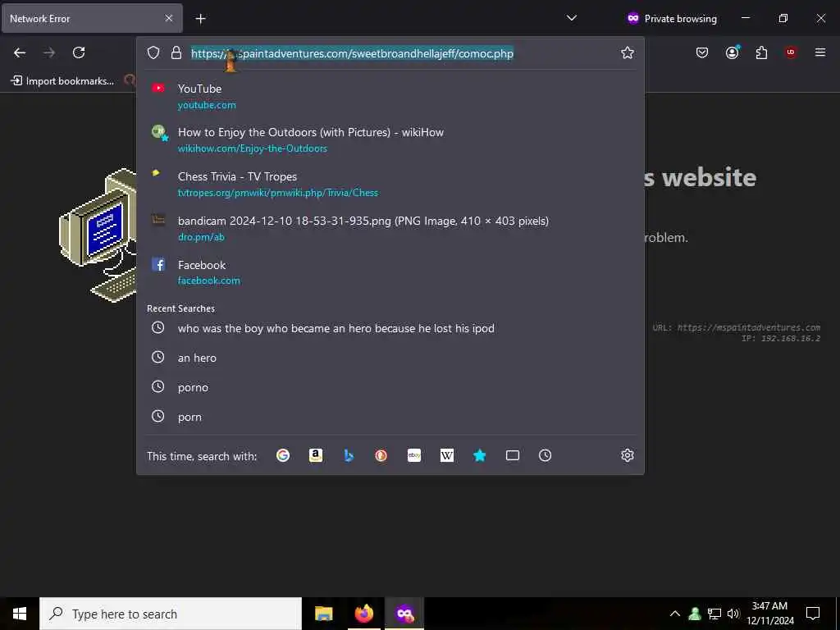This screenshot has height=630, width=840.
Task: Click the forward navigation arrow
Action: 49,52
